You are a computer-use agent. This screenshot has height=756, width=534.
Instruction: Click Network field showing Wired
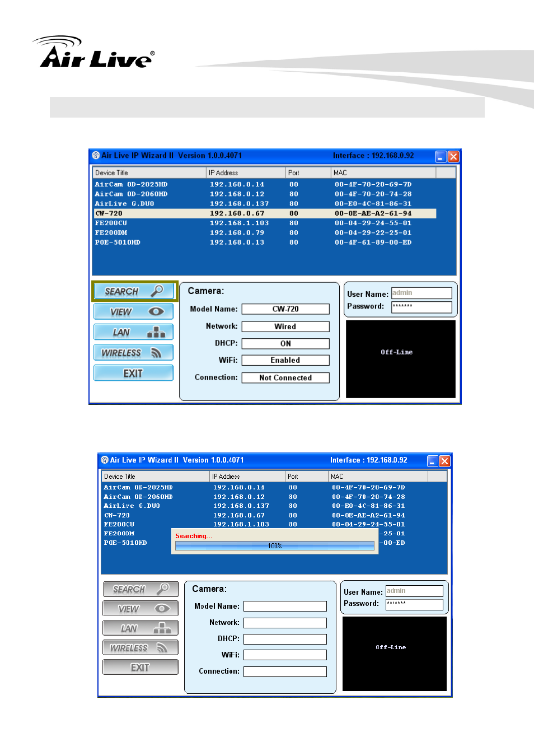(x=285, y=326)
